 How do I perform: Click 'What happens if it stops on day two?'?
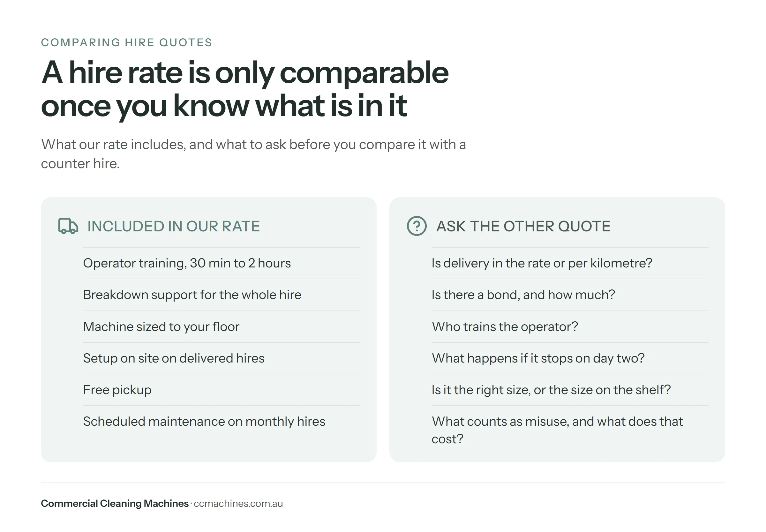(538, 358)
